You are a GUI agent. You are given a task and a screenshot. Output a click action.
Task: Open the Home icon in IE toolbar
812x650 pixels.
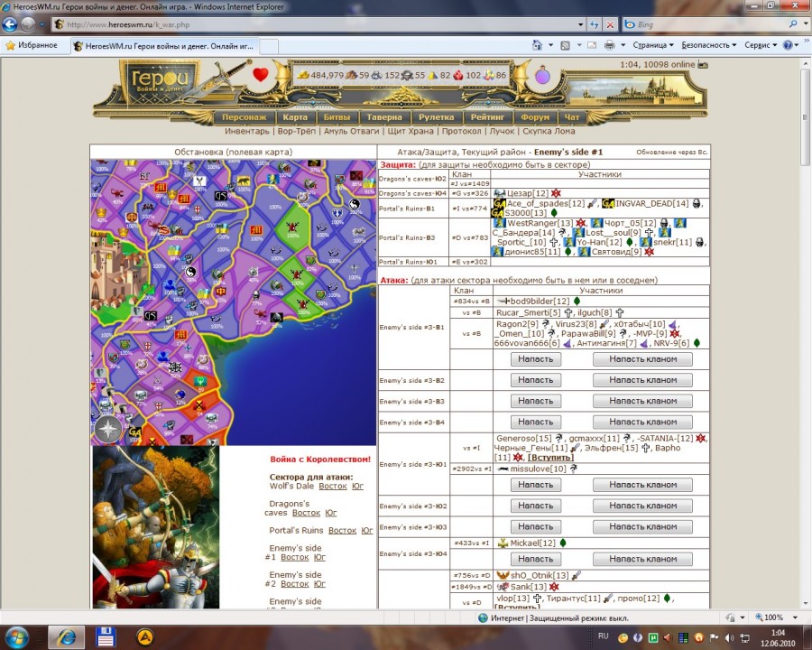click(537, 45)
